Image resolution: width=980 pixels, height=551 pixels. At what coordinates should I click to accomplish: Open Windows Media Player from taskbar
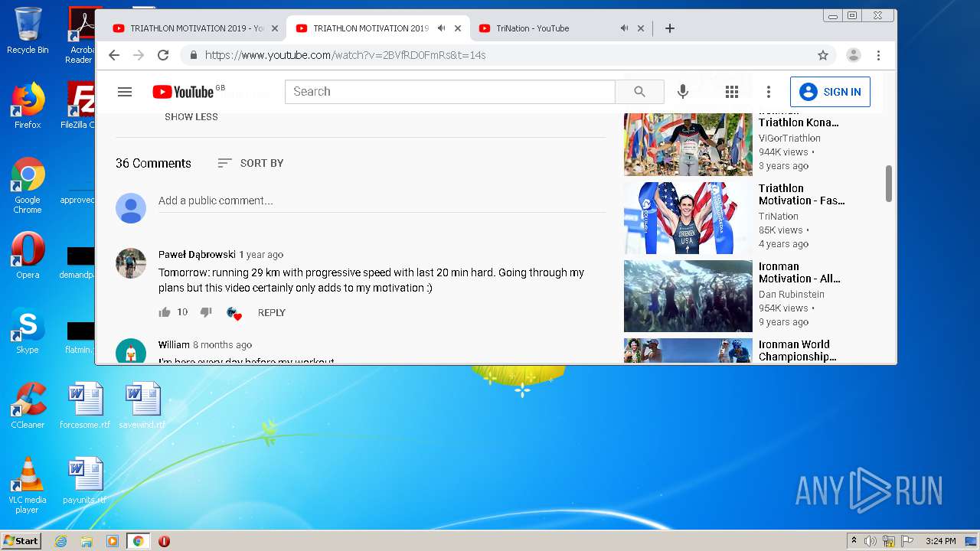point(113,541)
